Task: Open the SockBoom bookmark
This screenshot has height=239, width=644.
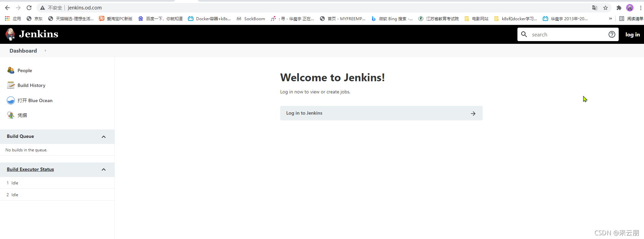Action: click(x=251, y=19)
